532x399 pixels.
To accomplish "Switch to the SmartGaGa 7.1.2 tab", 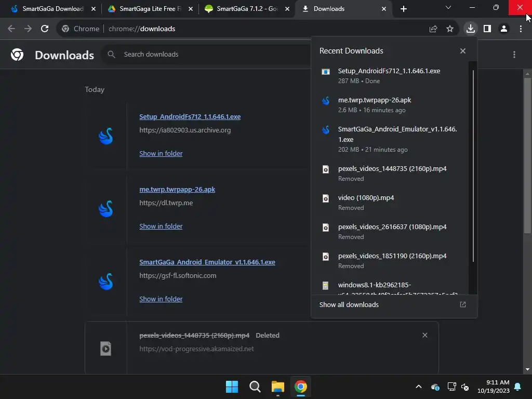I will (x=246, y=9).
